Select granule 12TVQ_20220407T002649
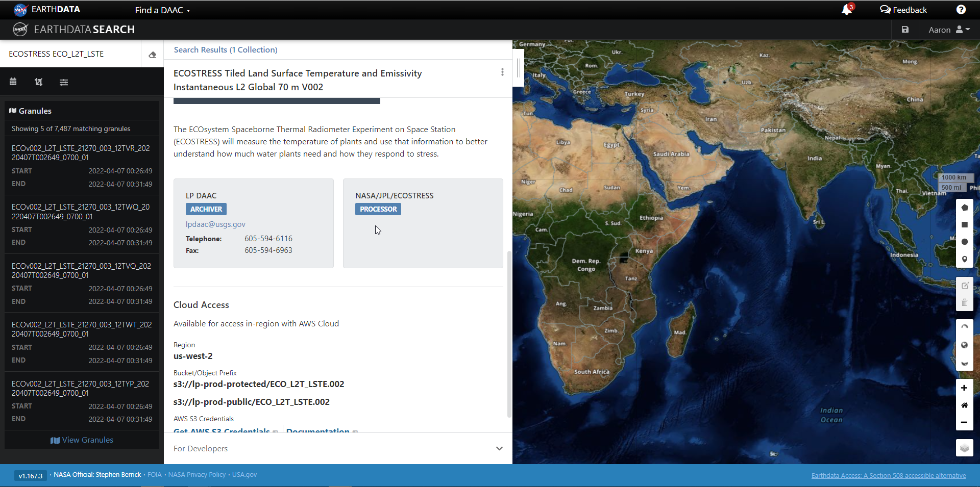 (82, 284)
